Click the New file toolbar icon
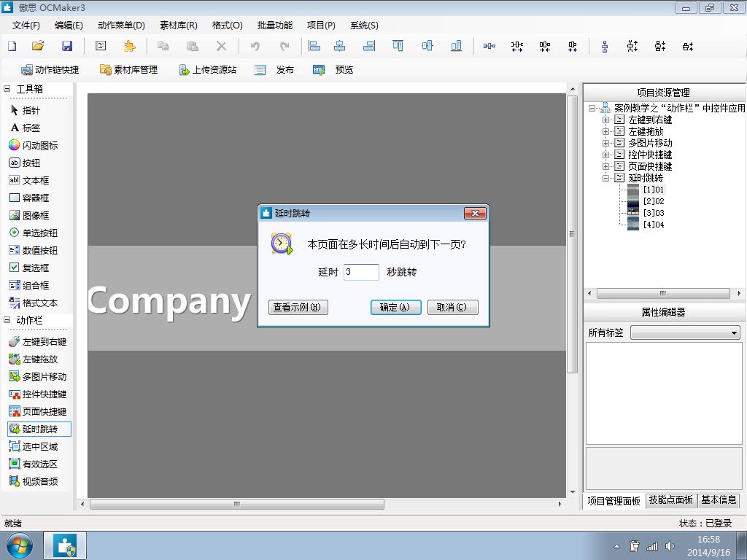Viewport: 747px width, 560px height. tap(12, 46)
